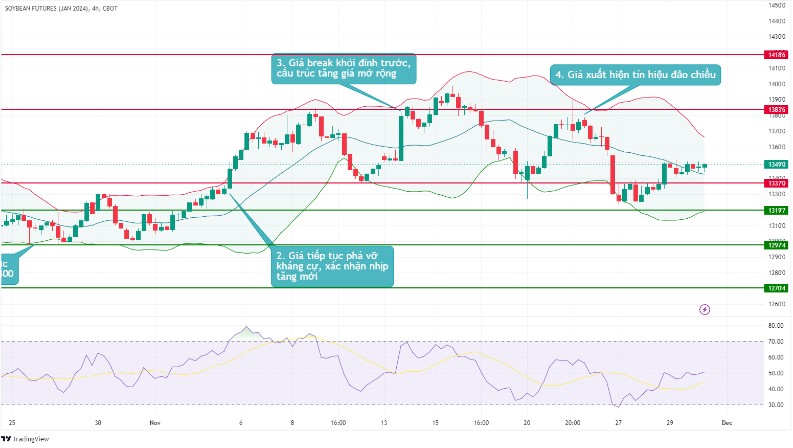The image size is (793, 448).
Task: Click the purple lightning bolt icon
Action: click(706, 309)
